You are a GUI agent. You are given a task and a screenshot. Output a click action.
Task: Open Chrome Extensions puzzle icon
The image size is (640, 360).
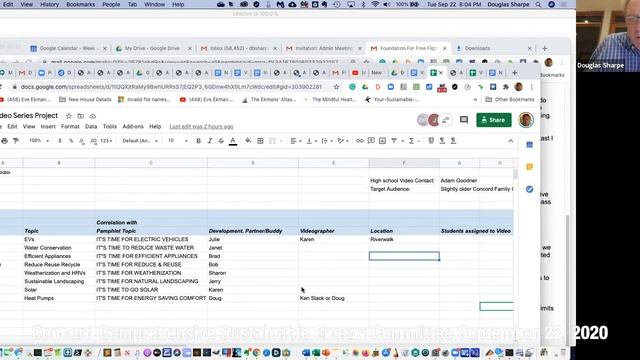coord(506,87)
